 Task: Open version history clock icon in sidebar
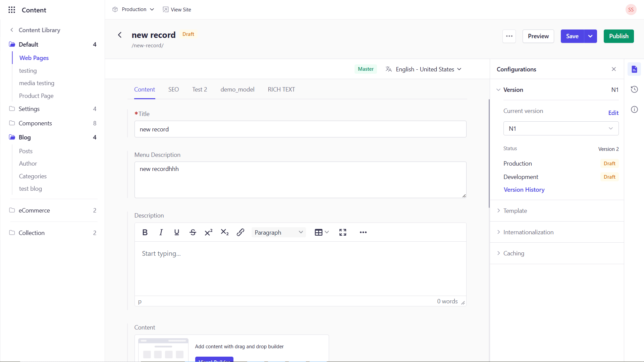click(634, 89)
